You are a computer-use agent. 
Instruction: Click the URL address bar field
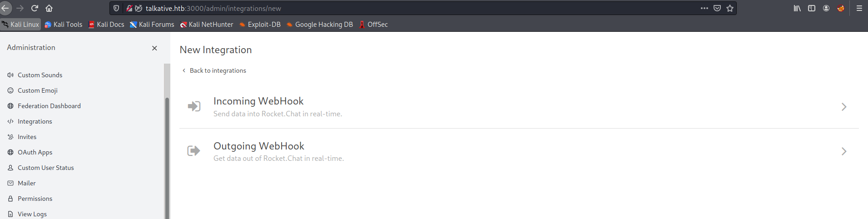409,8
